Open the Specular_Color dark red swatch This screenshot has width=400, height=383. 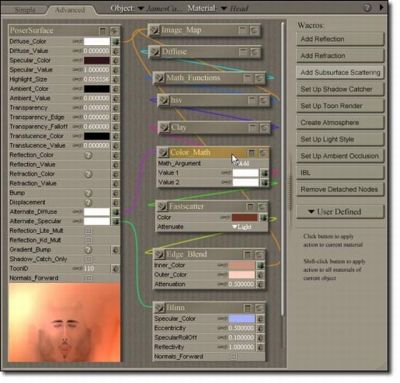coord(97,61)
